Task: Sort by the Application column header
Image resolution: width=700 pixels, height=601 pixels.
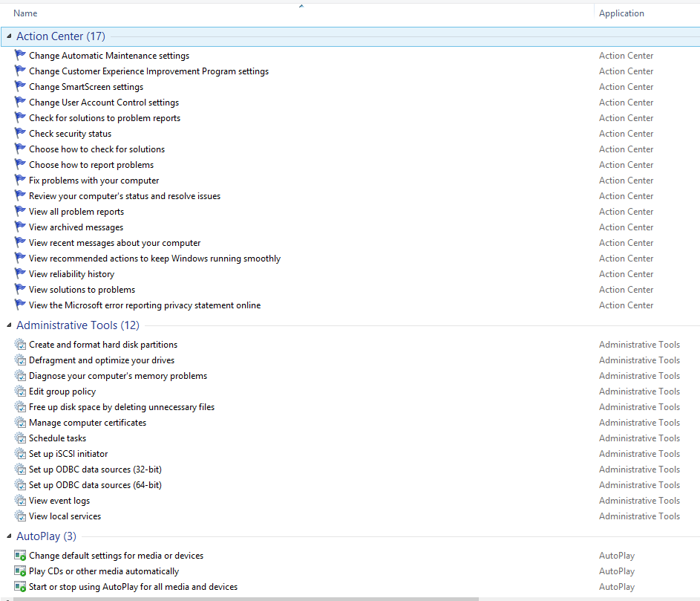Action: pyautogui.click(x=621, y=13)
